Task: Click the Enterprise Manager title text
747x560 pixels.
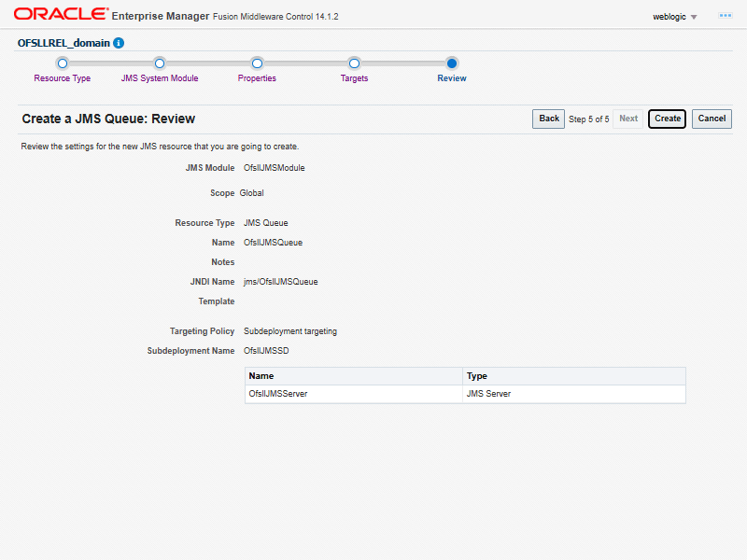Action: [x=161, y=16]
